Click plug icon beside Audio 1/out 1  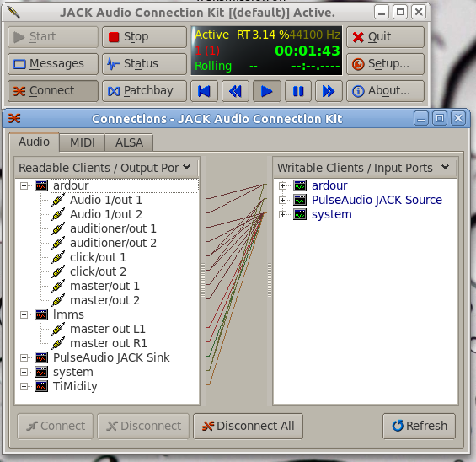(x=58, y=200)
